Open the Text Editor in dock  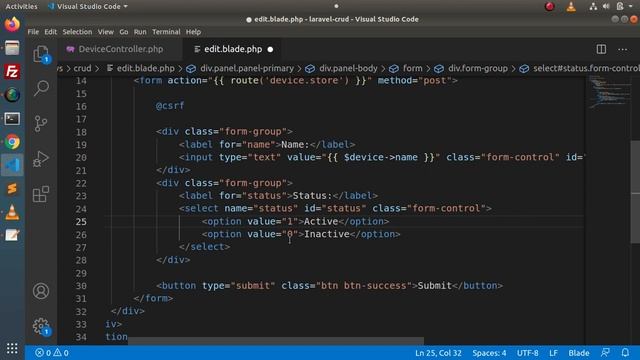click(12, 236)
